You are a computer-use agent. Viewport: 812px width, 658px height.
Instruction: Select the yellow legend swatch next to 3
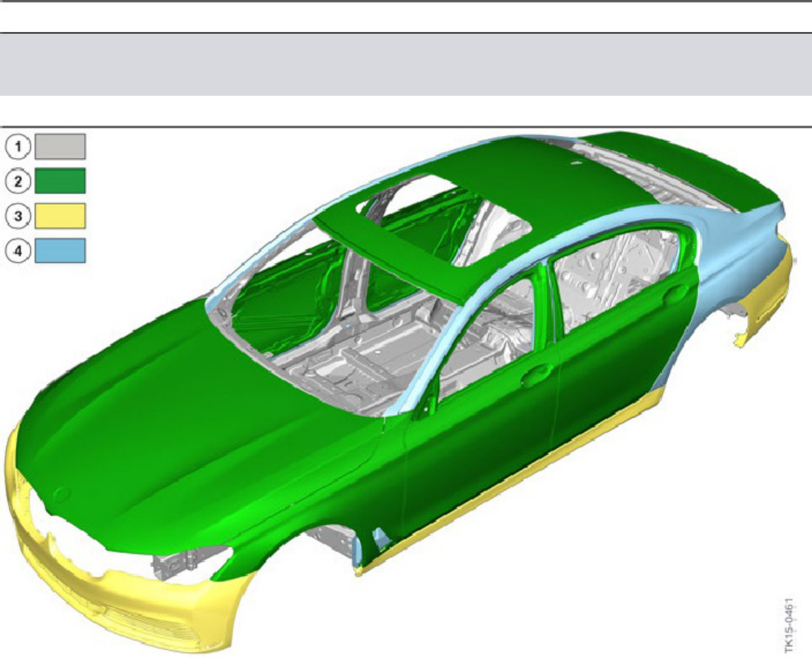point(60,216)
